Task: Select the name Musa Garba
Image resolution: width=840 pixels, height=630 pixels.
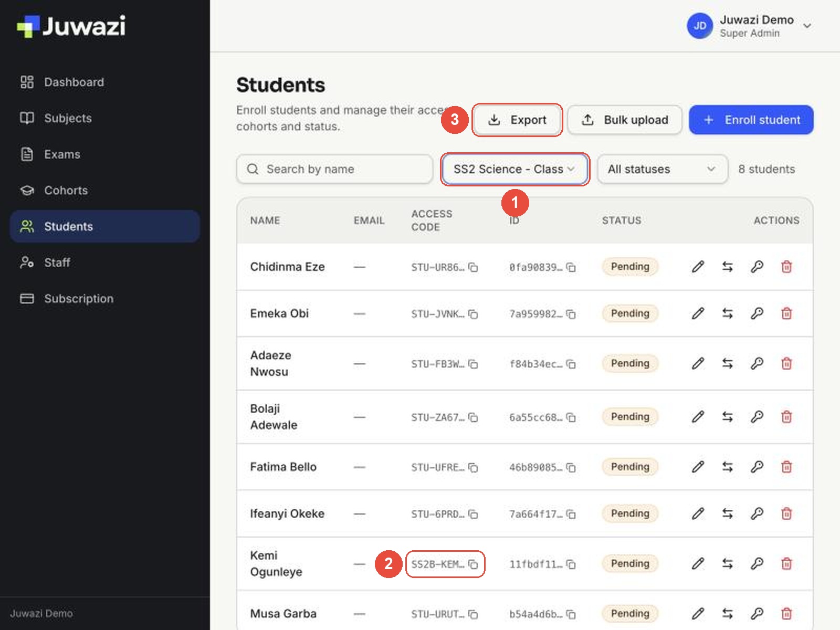Action: click(x=283, y=613)
